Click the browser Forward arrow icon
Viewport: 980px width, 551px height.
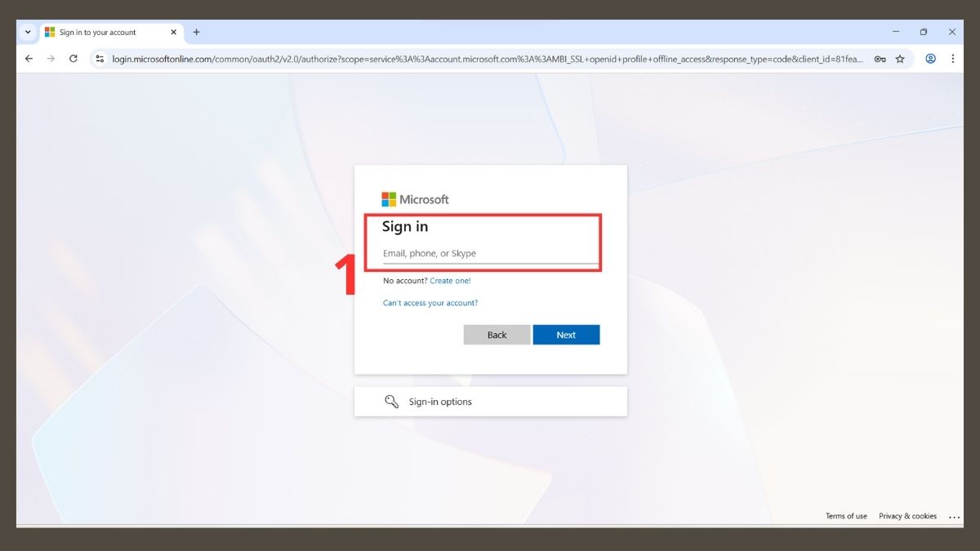(51, 59)
